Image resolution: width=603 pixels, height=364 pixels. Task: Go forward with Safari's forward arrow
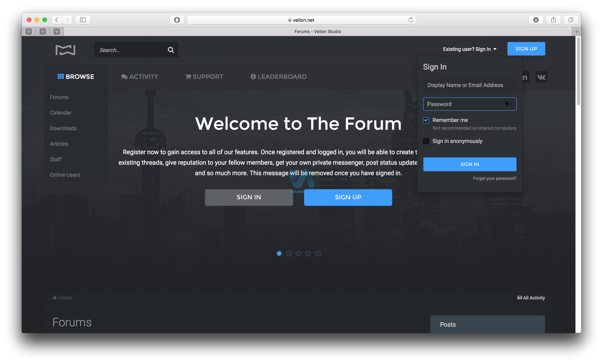click(67, 20)
